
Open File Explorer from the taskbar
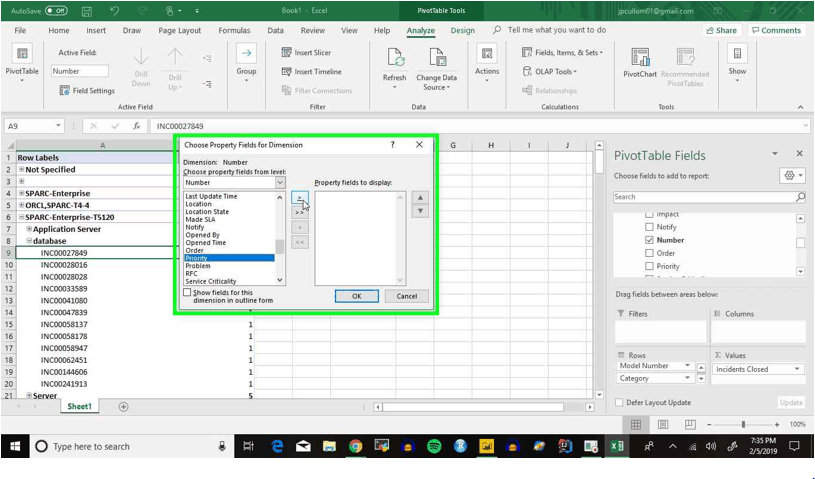coord(329,446)
